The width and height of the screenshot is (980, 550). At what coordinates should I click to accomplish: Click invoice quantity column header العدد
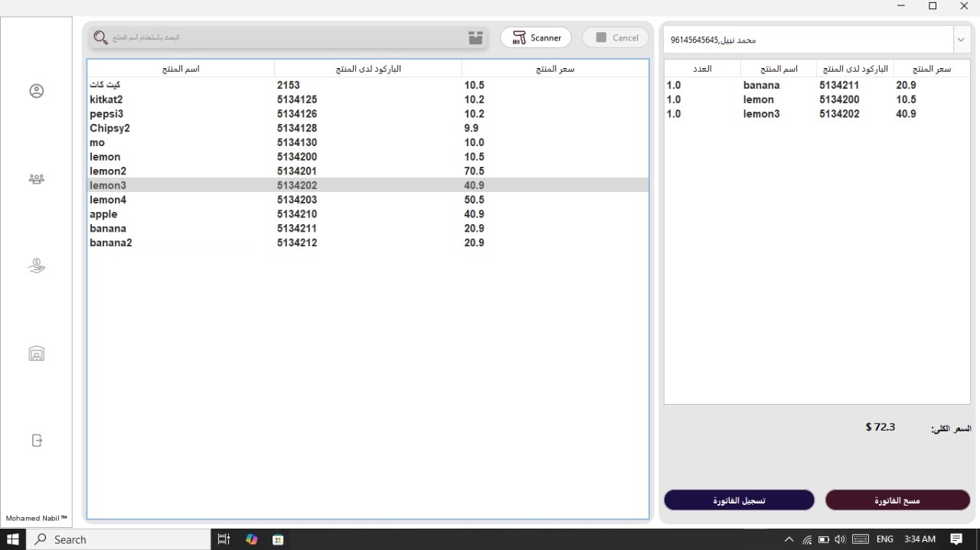(702, 69)
